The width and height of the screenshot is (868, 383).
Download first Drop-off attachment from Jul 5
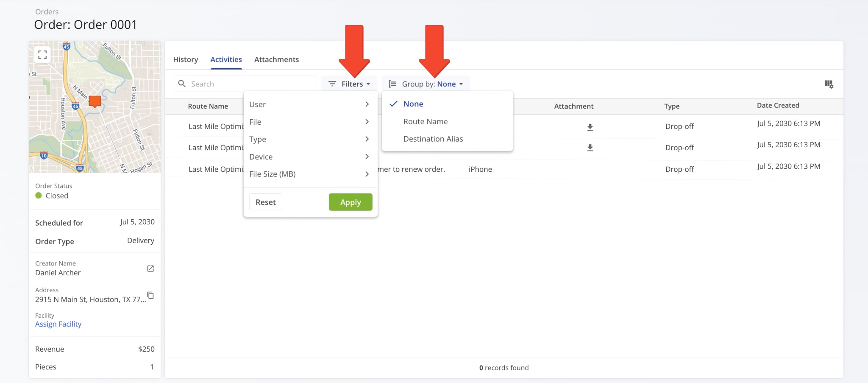(x=590, y=127)
